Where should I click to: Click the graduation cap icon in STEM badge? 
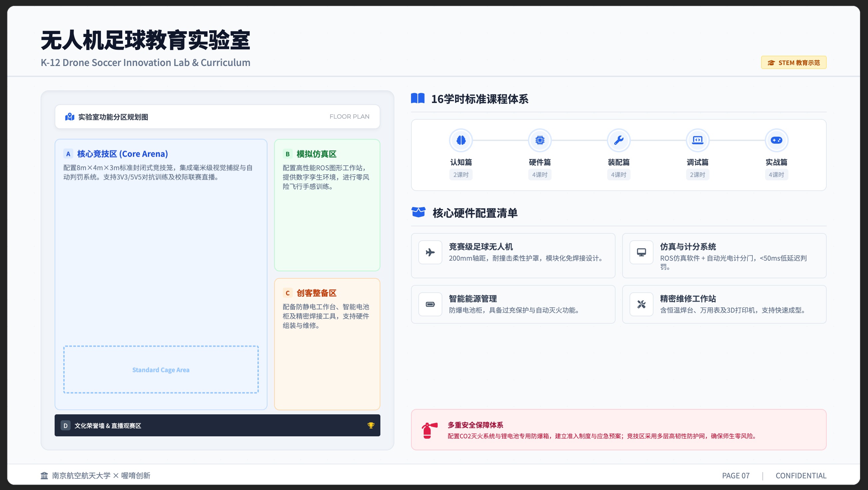click(x=771, y=63)
